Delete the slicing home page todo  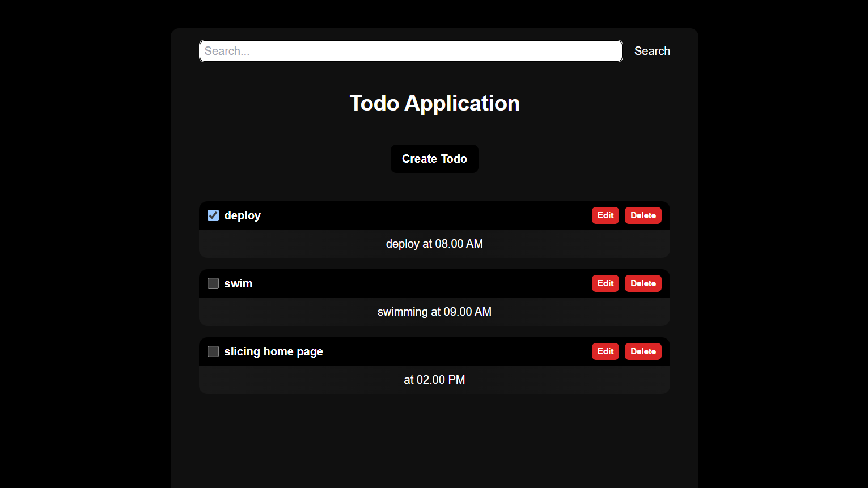click(643, 351)
